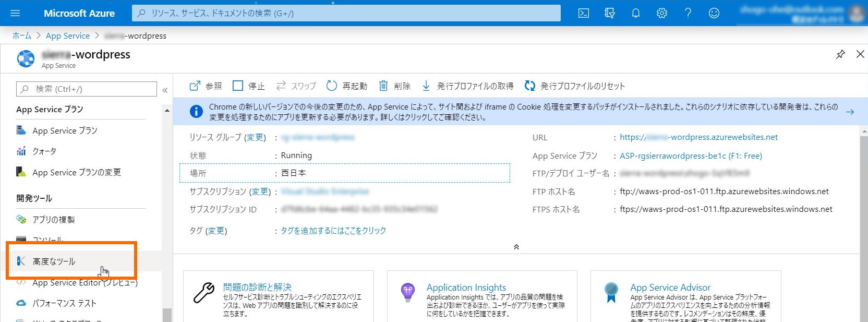868x322 pixels.
Task: Open the Azure portal hamburger menu
Action: point(15,13)
